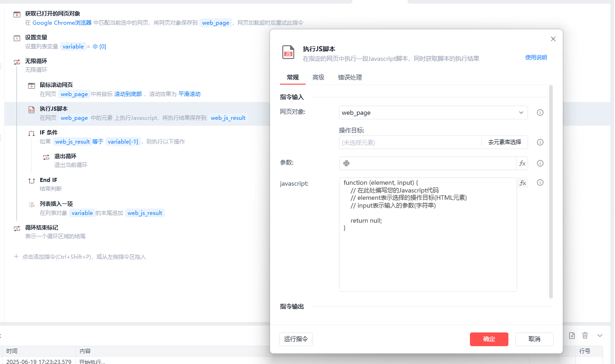Screen dimensions: 615x364
Task: Click the Python icon in 参数 field
Action: [x=346, y=163]
